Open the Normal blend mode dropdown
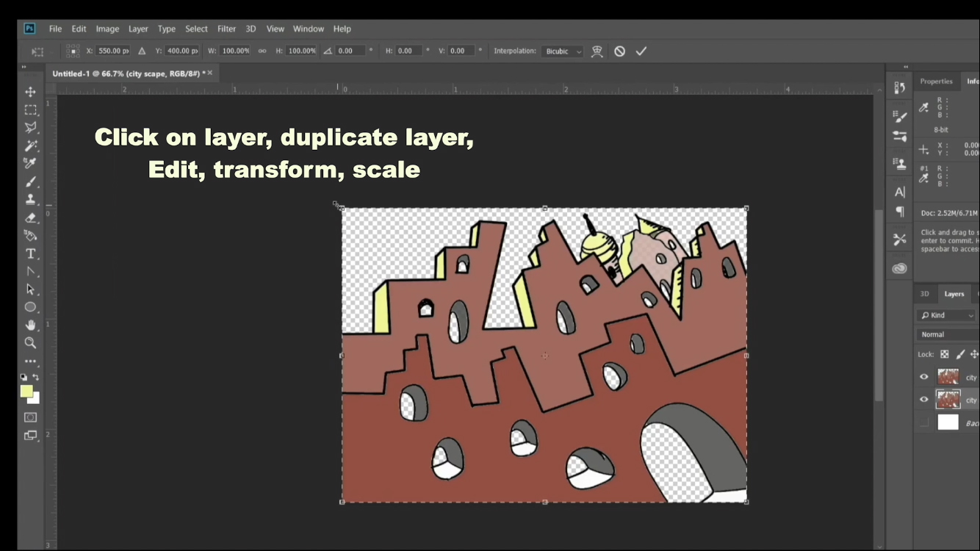Image resolution: width=980 pixels, height=551 pixels. 946,334
